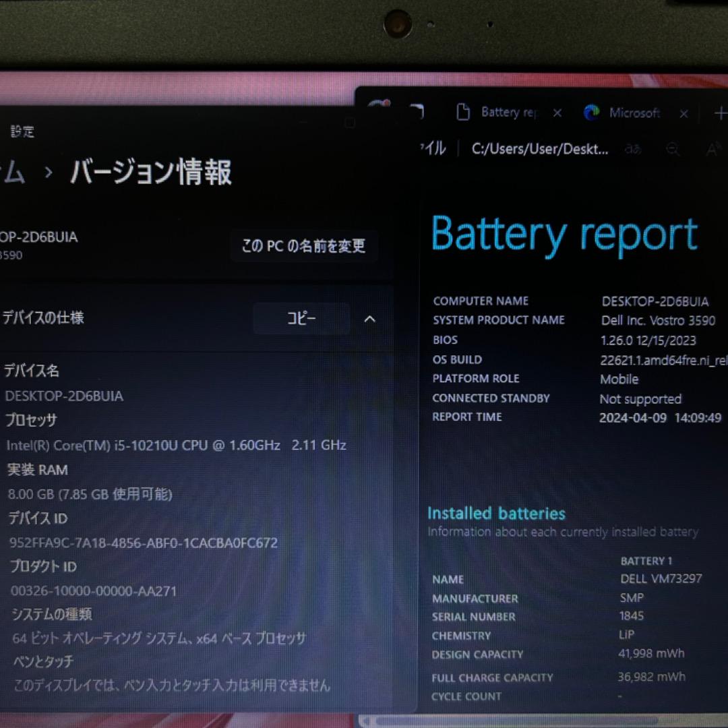Select the Dell Inc. Vostro 3590 value
Image resolution: width=728 pixels, height=728 pixels.
658,320
